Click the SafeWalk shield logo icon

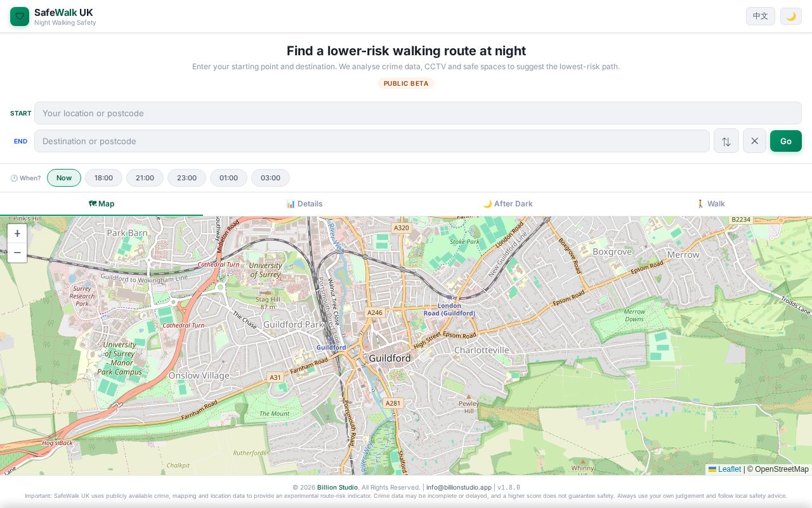coord(20,17)
